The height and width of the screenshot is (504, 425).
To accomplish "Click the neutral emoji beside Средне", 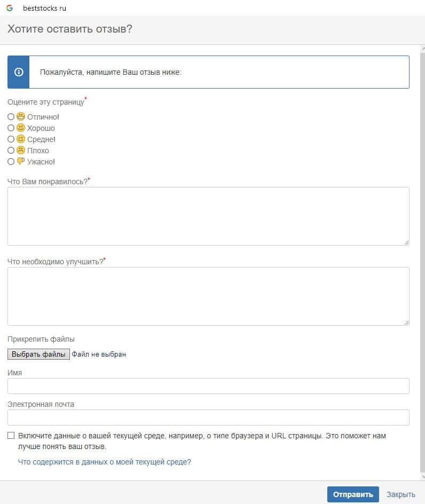I will (21, 139).
